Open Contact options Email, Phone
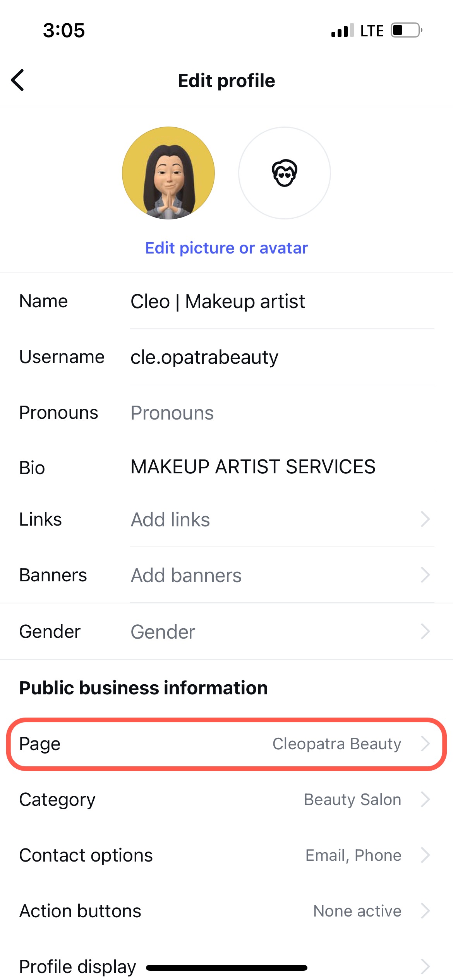 coord(226,855)
